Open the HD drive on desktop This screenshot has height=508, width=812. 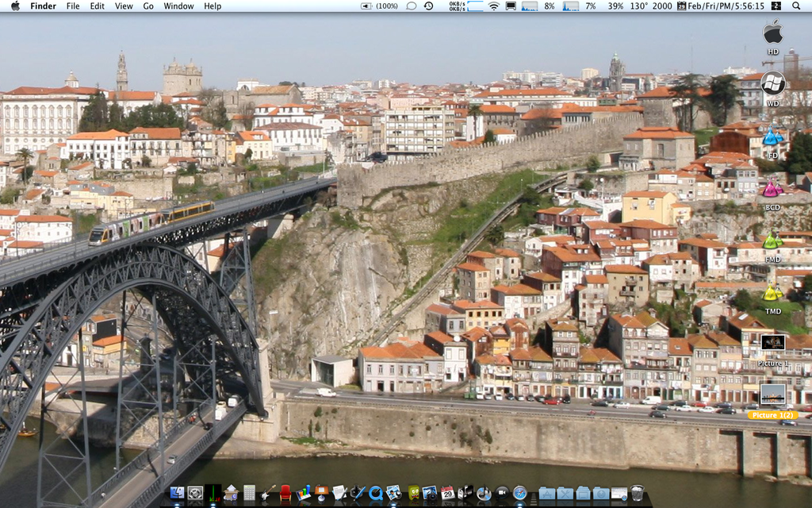772,33
